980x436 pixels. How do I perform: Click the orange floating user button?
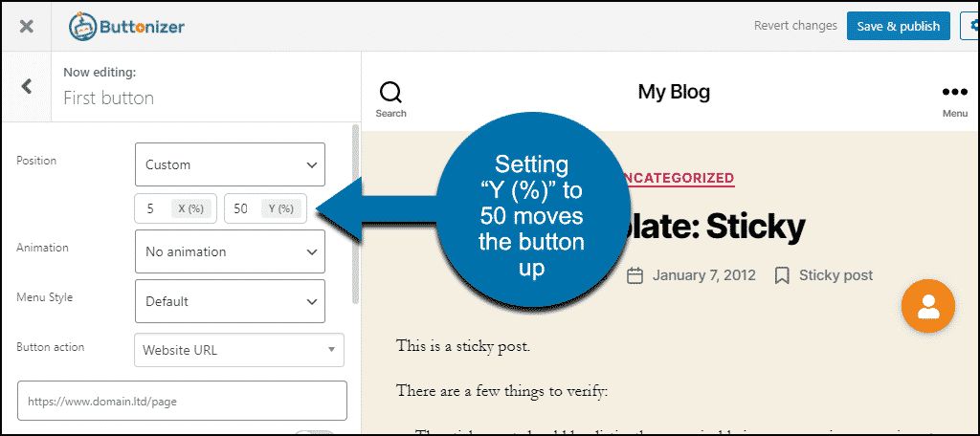(928, 306)
